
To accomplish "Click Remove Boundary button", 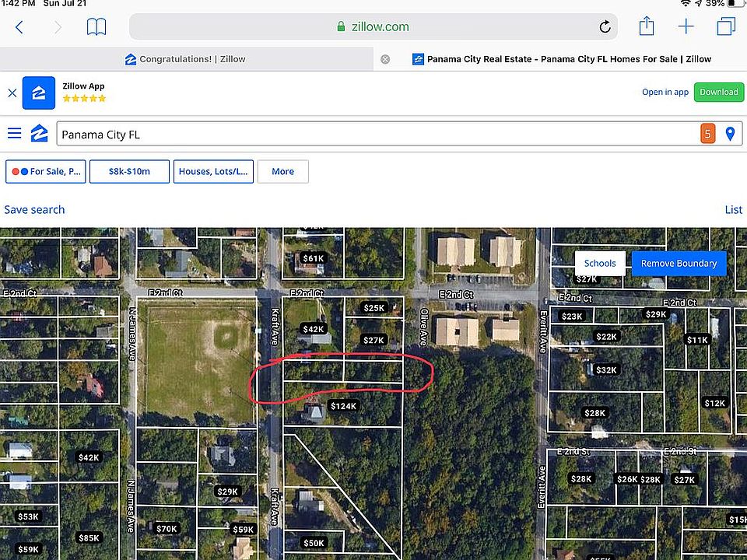I will tap(679, 264).
